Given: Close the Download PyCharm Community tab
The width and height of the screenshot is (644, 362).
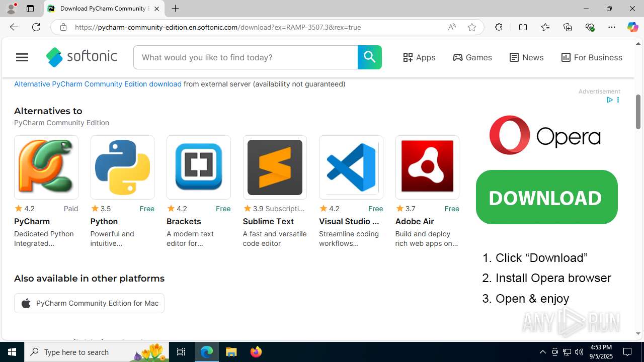Looking at the screenshot, I should (x=156, y=9).
